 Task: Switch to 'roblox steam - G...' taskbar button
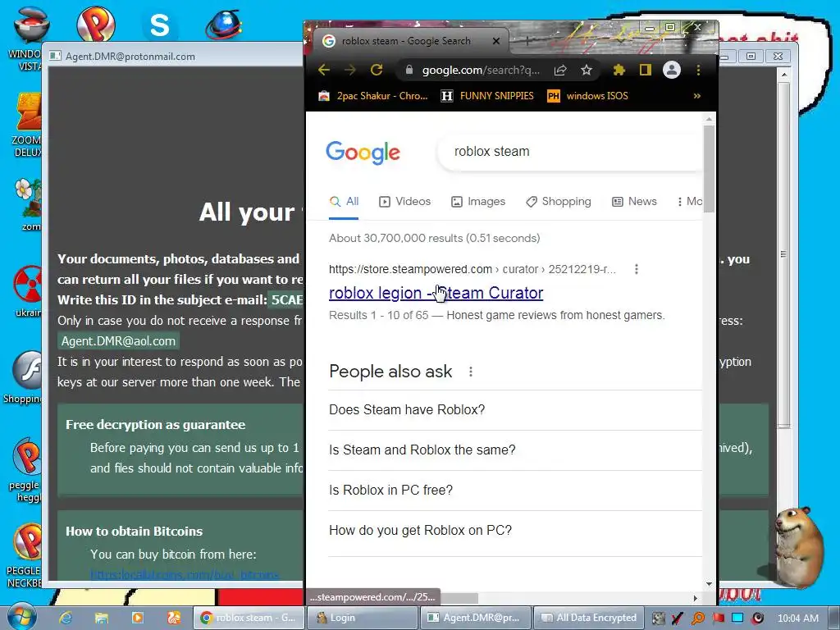click(249, 618)
